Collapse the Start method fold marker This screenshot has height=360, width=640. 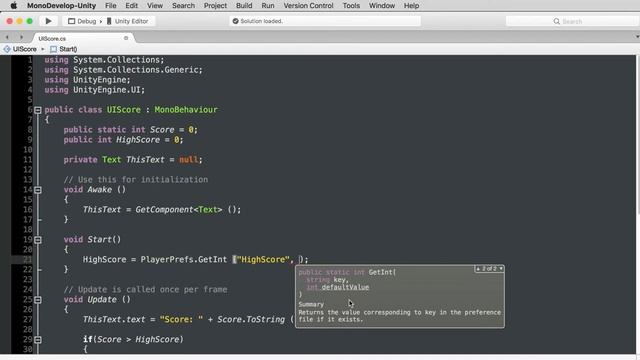tap(38, 240)
